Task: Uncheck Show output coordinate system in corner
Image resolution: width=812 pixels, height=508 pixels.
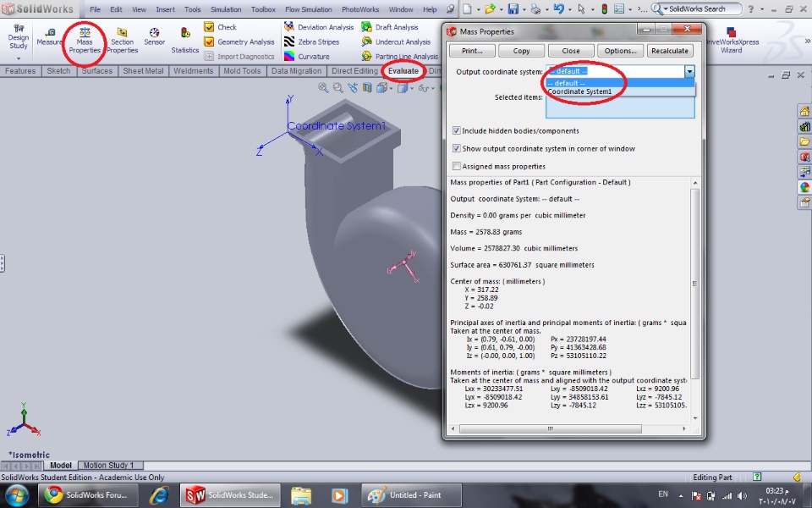Action: click(x=456, y=148)
